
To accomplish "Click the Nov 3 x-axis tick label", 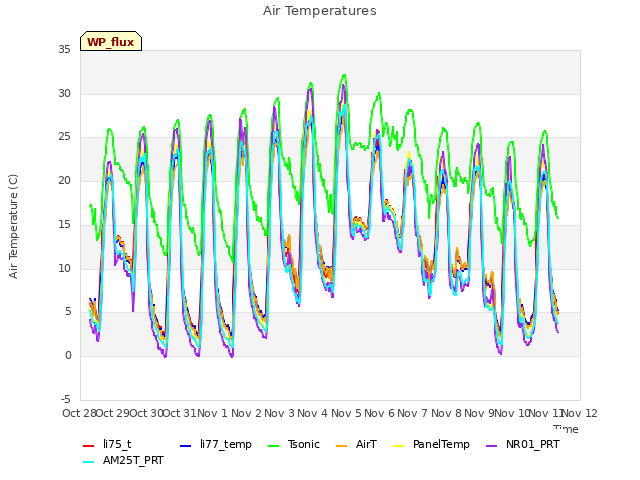I will coord(279,413).
